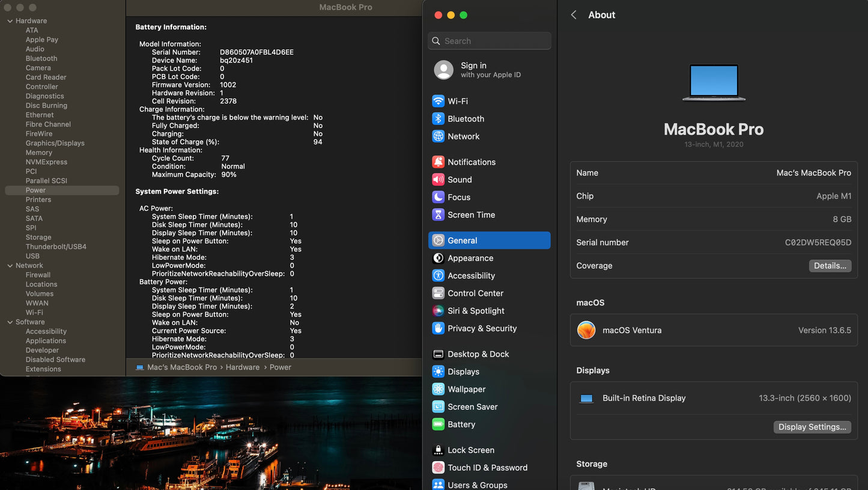Click the Bluetooth icon in Settings sidebar

[439, 119]
